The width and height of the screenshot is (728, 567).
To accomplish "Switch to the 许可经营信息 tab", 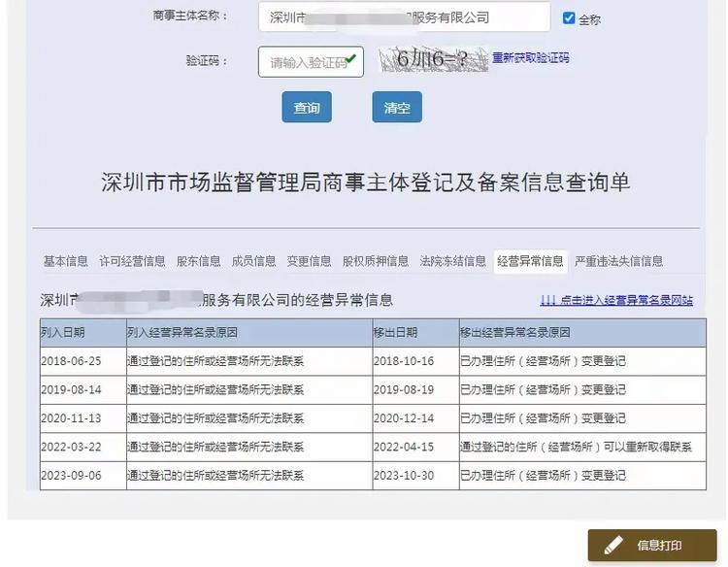I will [132, 261].
